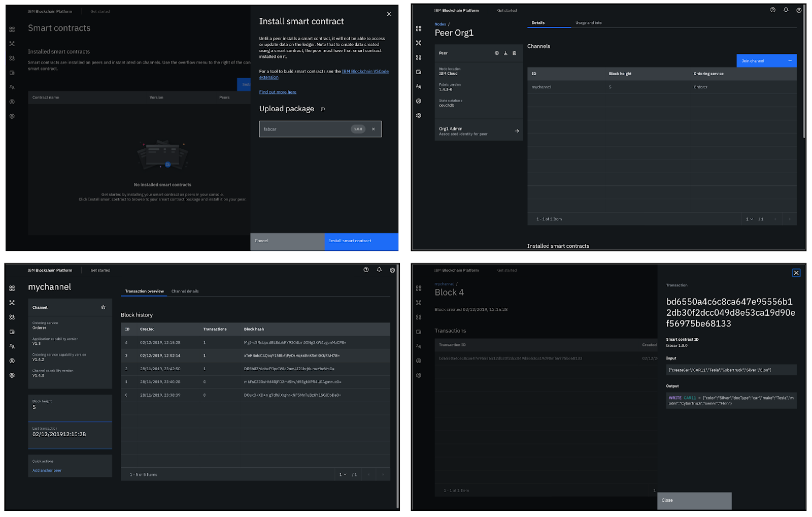Click the Block hash column header
This screenshot has height=517, width=812.
coord(254,329)
